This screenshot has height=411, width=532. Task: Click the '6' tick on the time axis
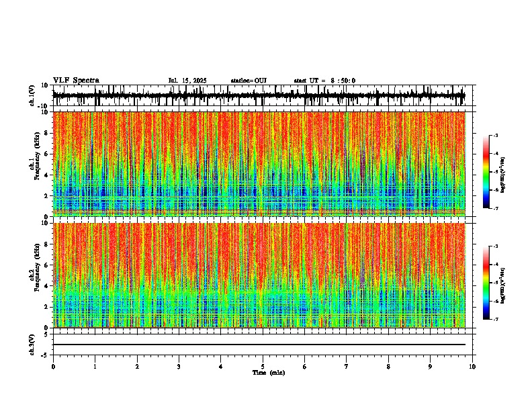click(305, 367)
